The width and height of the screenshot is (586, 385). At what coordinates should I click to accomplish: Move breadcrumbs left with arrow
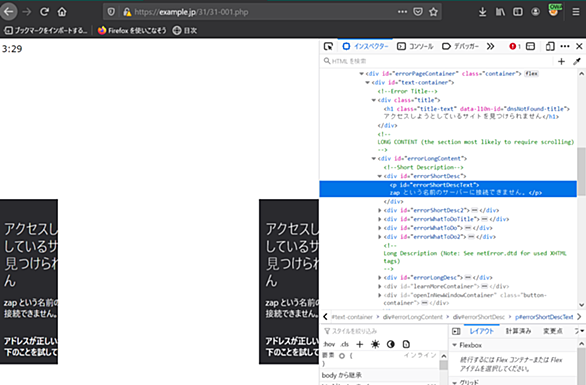tap(325, 317)
